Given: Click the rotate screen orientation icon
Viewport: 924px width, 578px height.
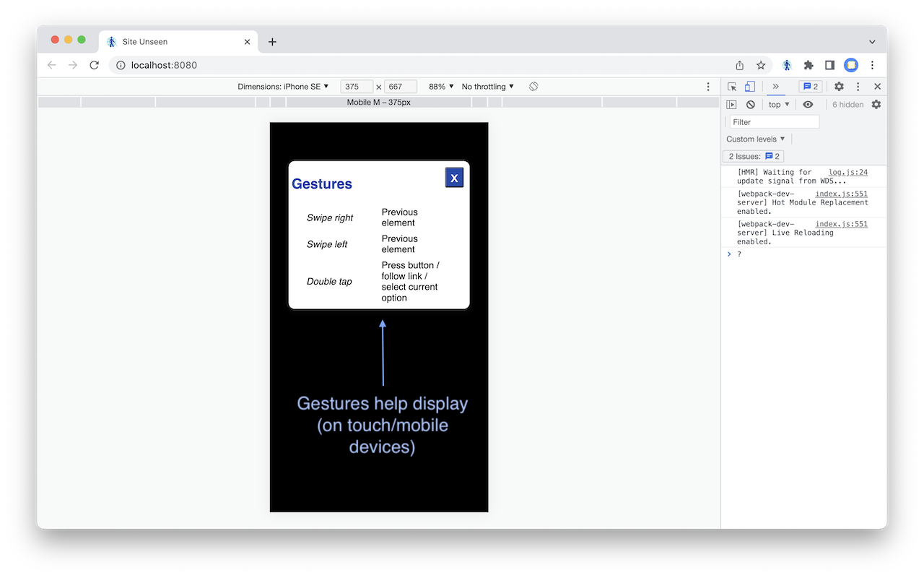Looking at the screenshot, I should 533,87.
